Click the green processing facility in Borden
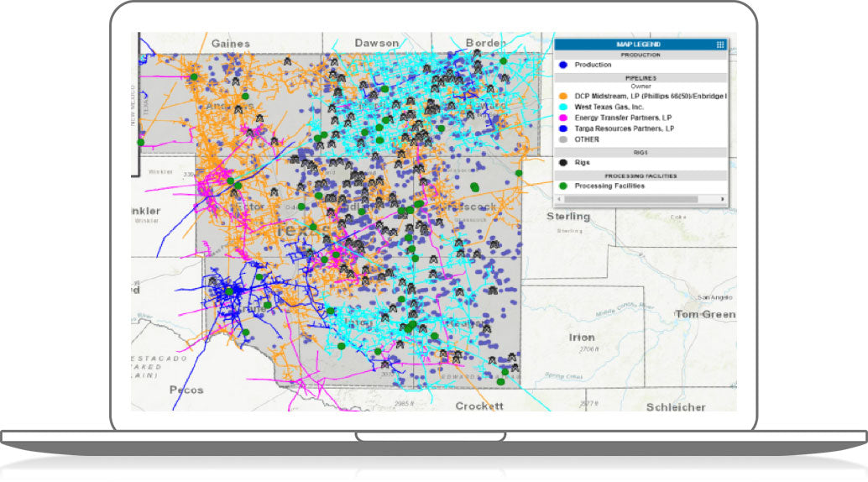868x482 pixels. pos(503,61)
